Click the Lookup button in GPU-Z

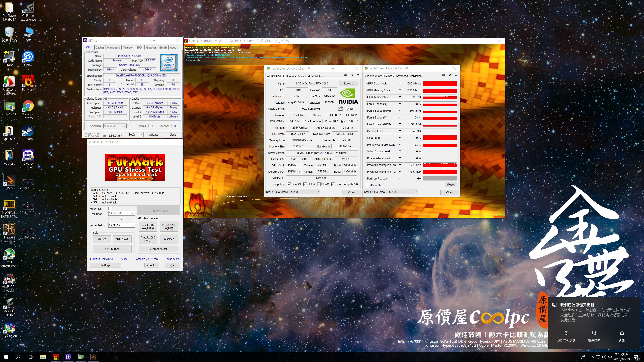(348, 83)
